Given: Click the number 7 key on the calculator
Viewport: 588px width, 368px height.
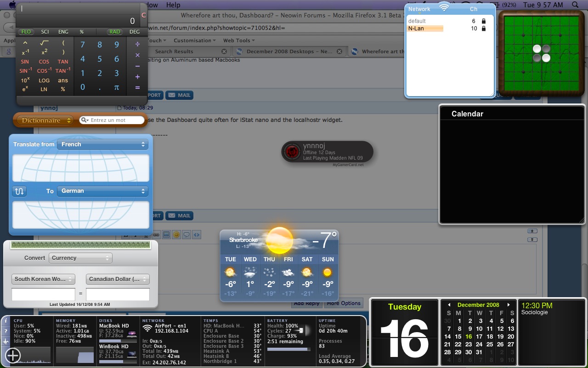Looking at the screenshot, I should click(83, 45).
